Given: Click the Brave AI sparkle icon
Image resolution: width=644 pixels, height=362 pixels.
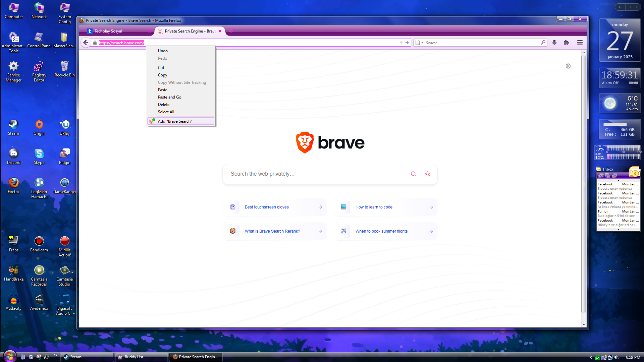Looking at the screenshot, I should (x=428, y=174).
